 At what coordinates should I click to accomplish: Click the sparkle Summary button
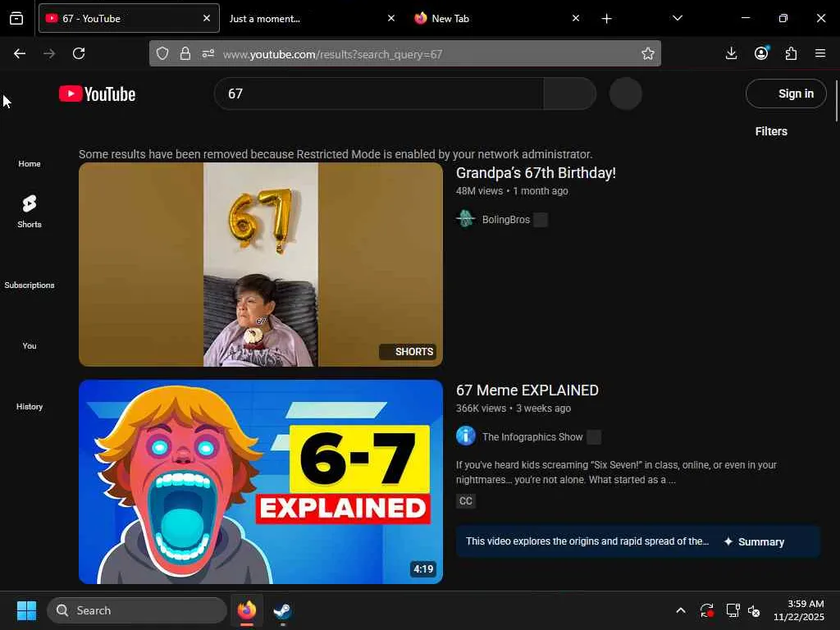(755, 541)
